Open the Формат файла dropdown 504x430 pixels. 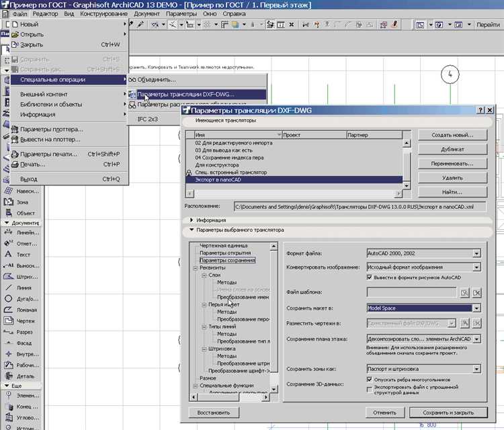(476, 253)
